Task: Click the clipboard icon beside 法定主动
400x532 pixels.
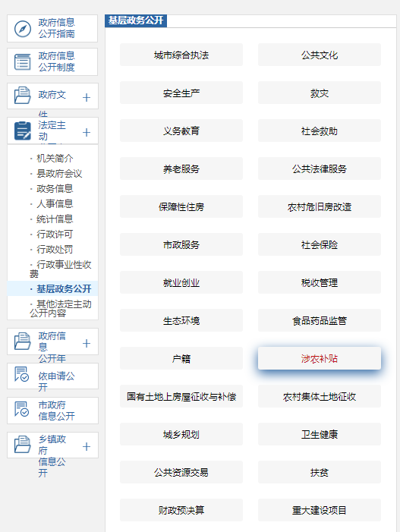Action: point(23,131)
